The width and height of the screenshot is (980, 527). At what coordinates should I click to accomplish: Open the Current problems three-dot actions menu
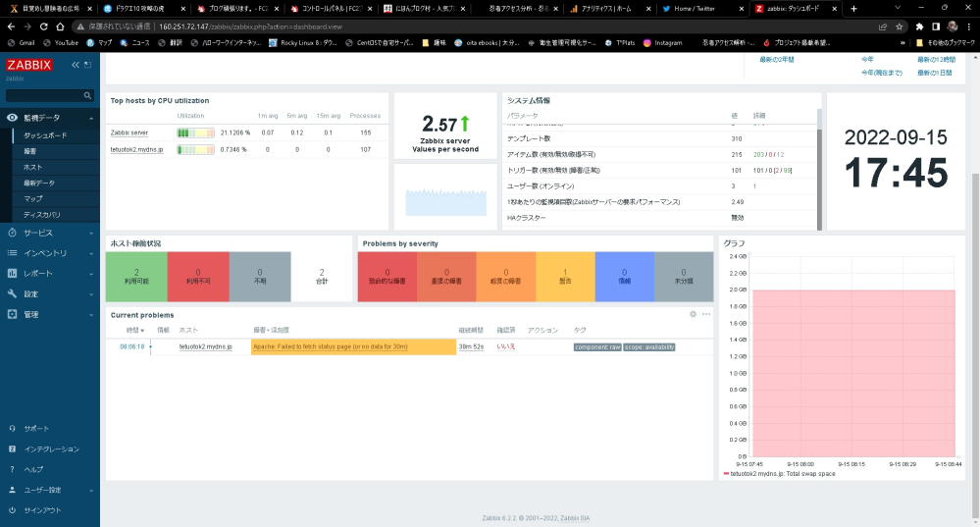coord(705,314)
